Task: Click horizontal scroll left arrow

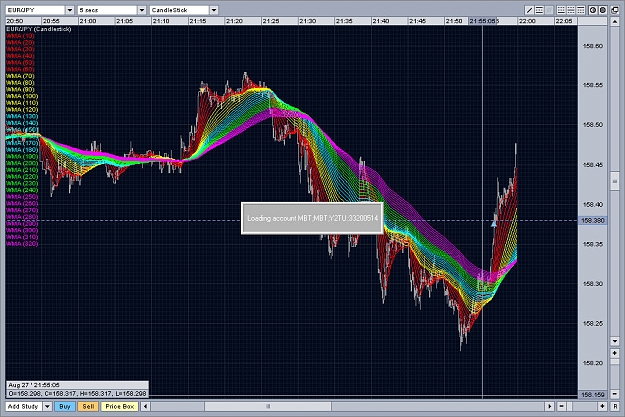Action: pos(146,406)
